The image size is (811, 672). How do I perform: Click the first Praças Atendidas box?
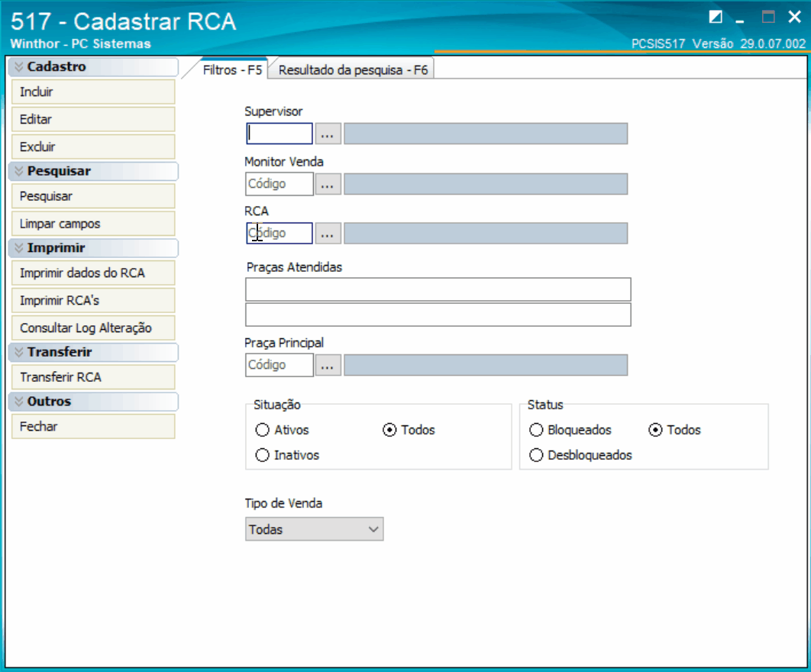[438, 289]
